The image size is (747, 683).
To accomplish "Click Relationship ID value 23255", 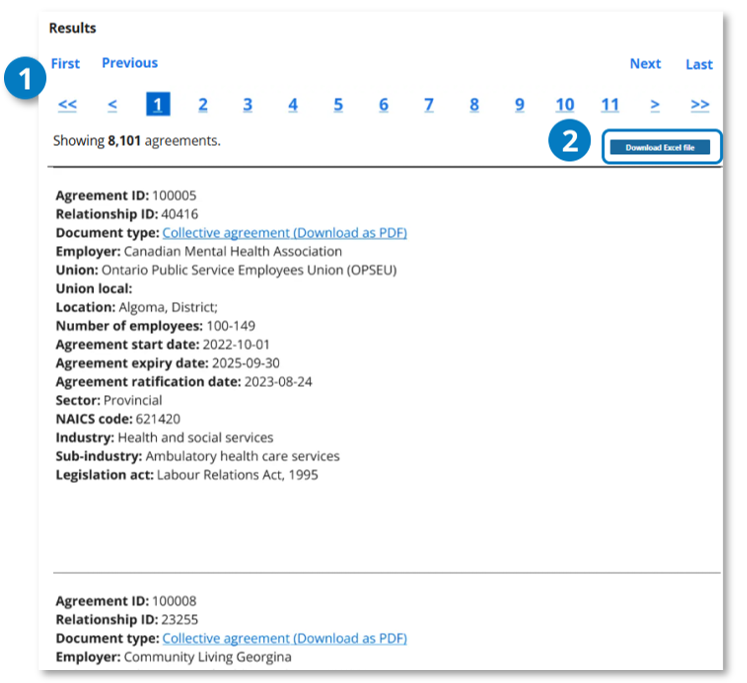I will pos(180,620).
